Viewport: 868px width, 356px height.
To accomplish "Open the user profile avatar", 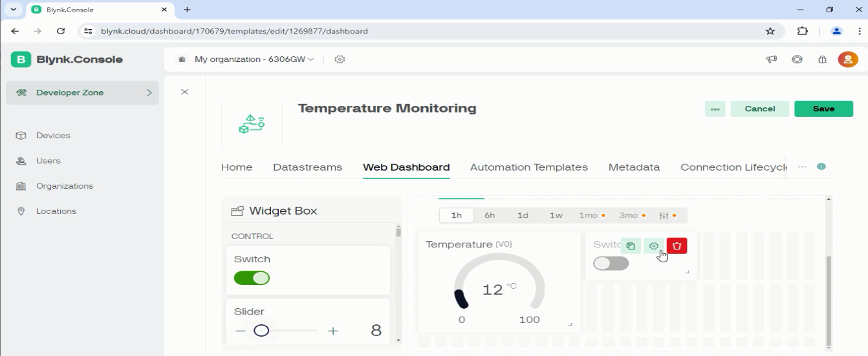I will pyautogui.click(x=847, y=59).
